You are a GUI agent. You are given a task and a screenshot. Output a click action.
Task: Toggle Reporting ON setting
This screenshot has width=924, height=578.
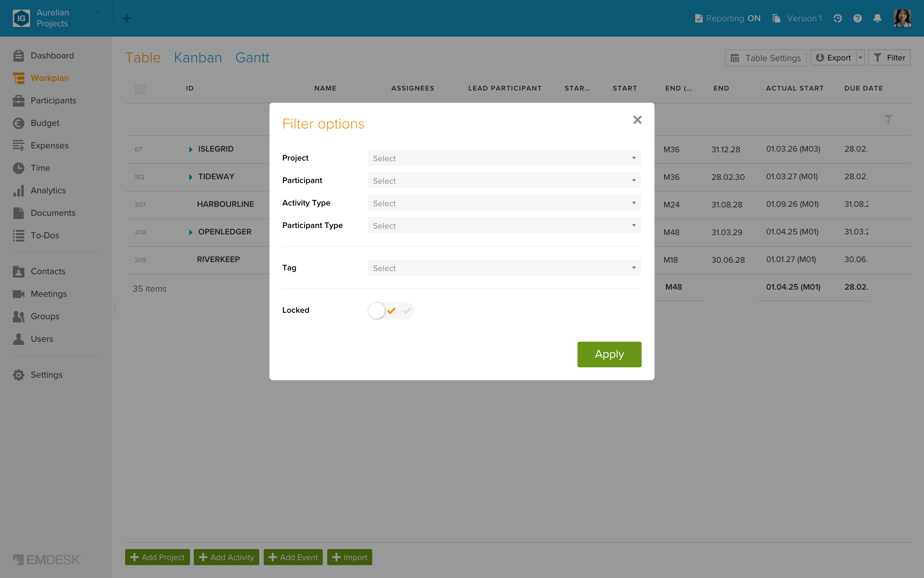point(727,18)
